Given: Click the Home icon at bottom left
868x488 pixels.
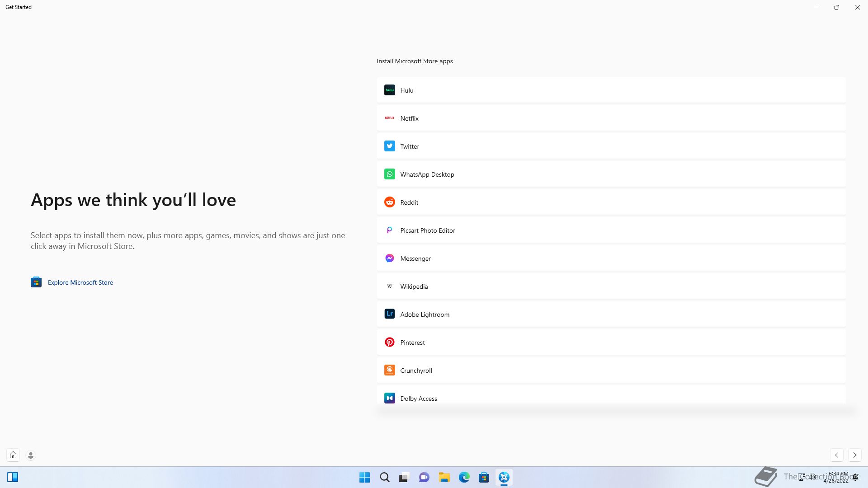Looking at the screenshot, I should [13, 455].
